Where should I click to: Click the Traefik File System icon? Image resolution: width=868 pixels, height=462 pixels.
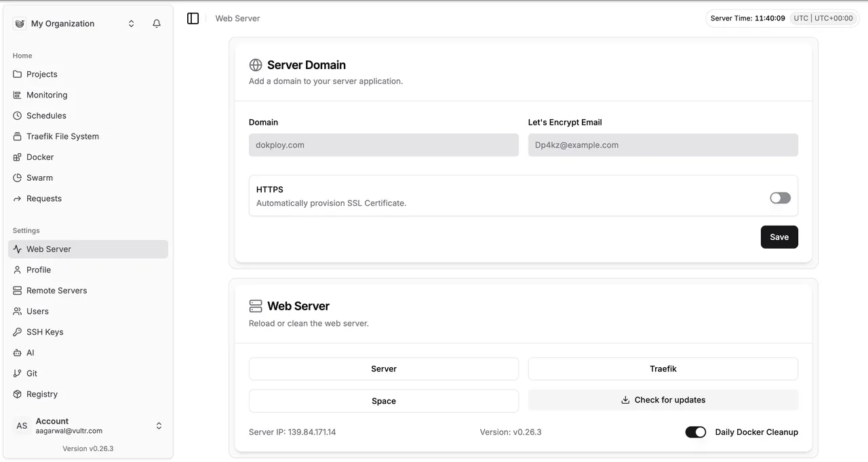(18, 136)
